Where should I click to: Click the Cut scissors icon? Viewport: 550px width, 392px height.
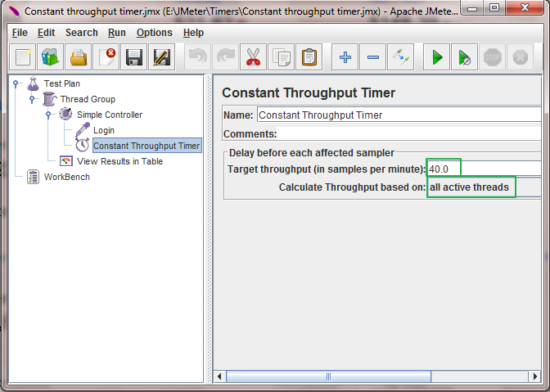[253, 56]
